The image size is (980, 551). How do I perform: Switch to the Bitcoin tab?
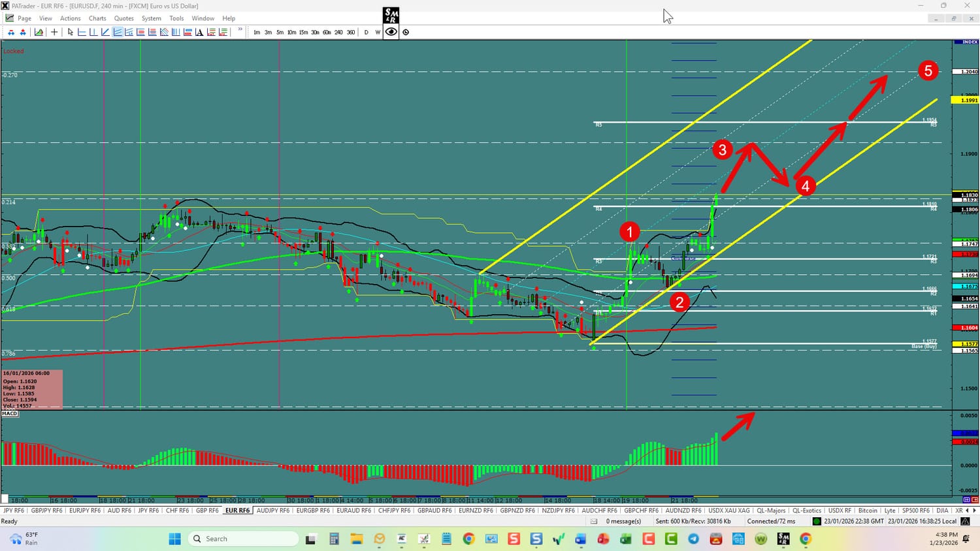(x=868, y=511)
